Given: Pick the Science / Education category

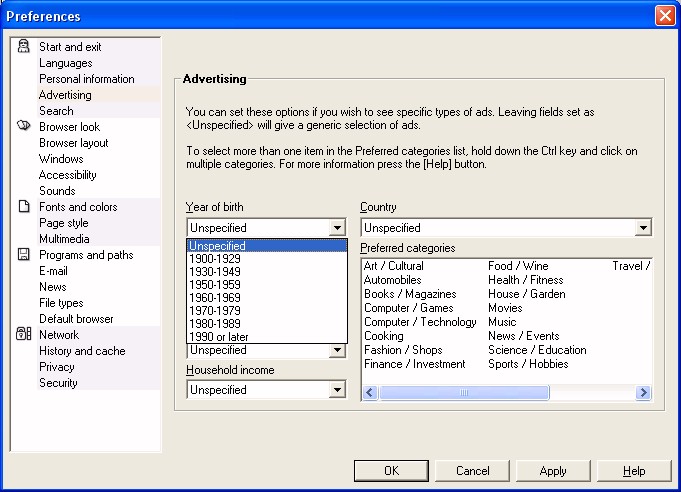Looking at the screenshot, I should (x=537, y=350).
